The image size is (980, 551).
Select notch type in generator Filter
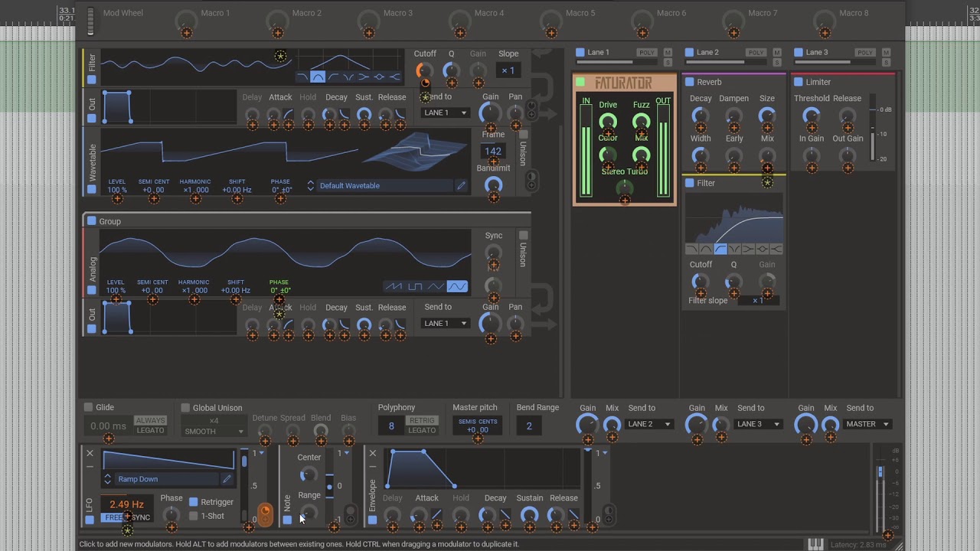(x=348, y=77)
